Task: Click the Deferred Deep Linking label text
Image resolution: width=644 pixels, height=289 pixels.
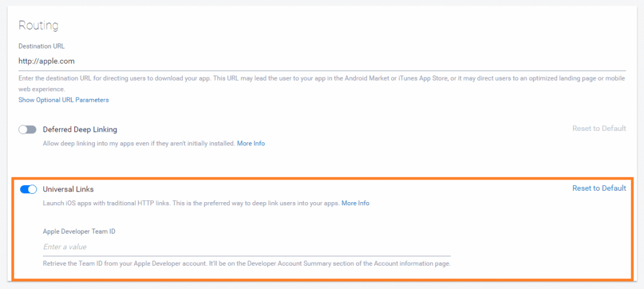Action: (80, 129)
